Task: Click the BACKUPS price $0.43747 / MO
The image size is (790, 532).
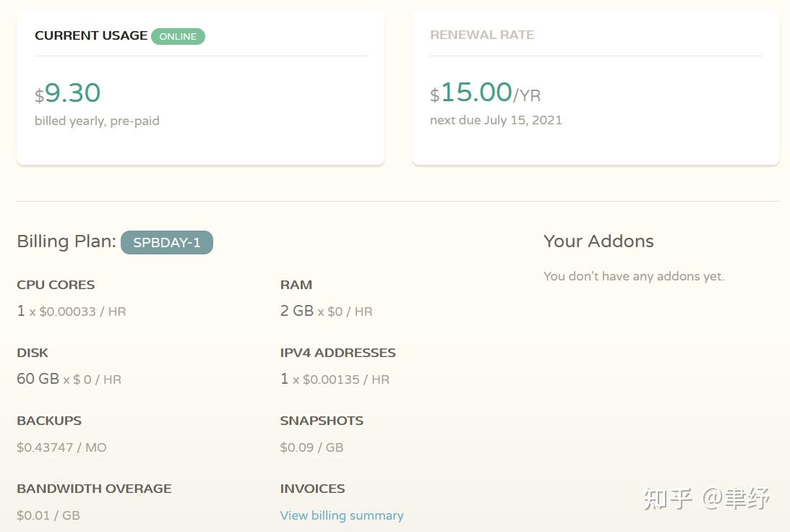Action: click(61, 447)
